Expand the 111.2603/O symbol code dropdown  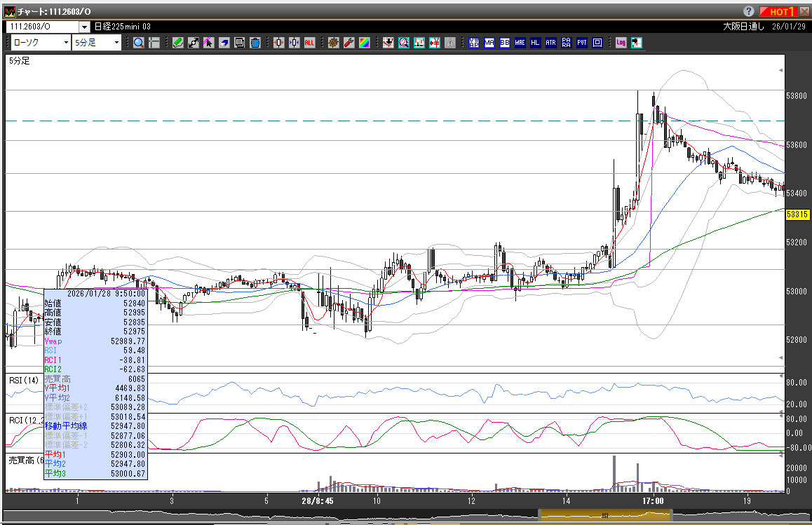tap(84, 27)
